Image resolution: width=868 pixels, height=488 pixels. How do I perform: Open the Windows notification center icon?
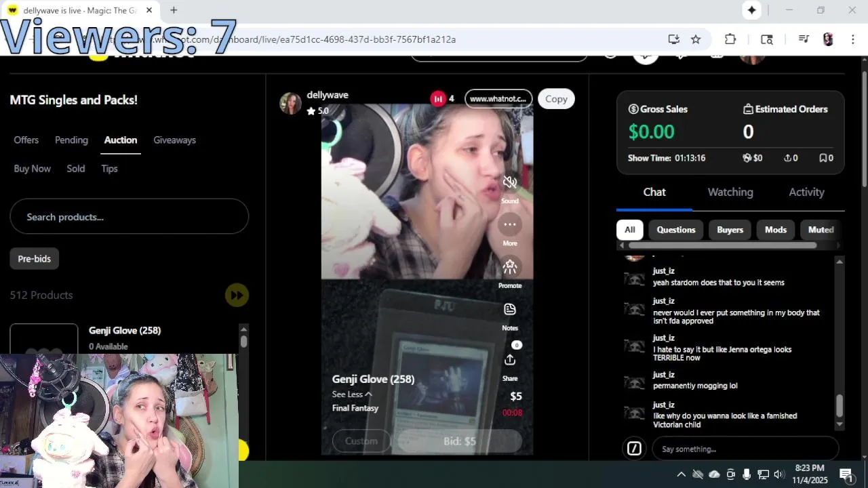click(x=846, y=474)
